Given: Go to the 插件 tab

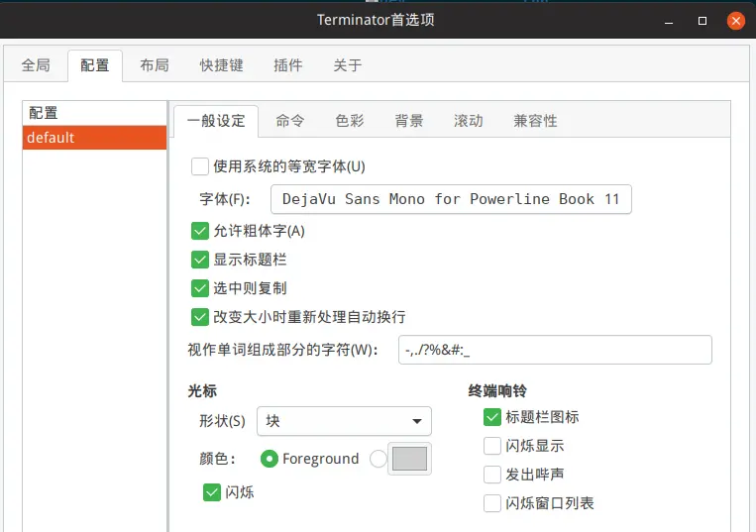Looking at the screenshot, I should (288, 65).
